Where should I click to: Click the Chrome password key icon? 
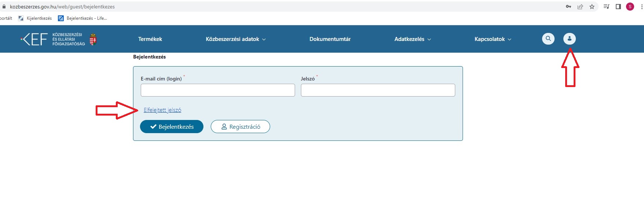coord(568,7)
